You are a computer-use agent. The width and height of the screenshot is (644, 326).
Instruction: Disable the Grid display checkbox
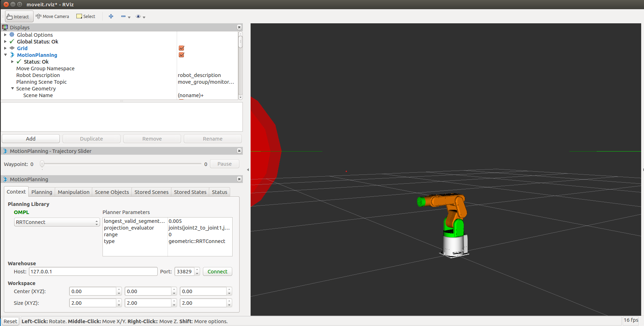tap(181, 48)
